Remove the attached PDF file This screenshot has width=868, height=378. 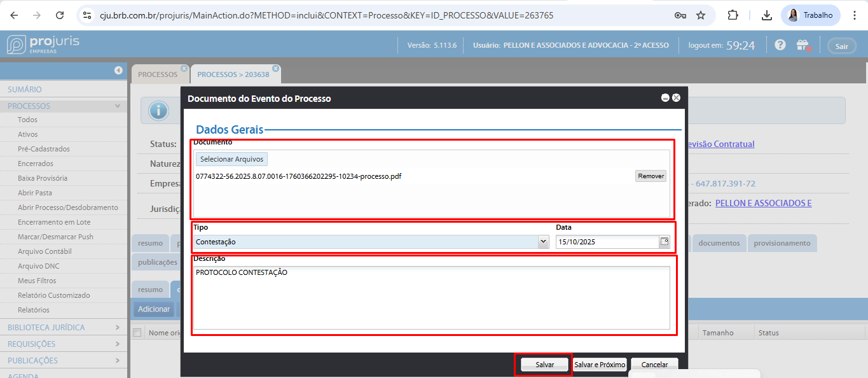651,176
